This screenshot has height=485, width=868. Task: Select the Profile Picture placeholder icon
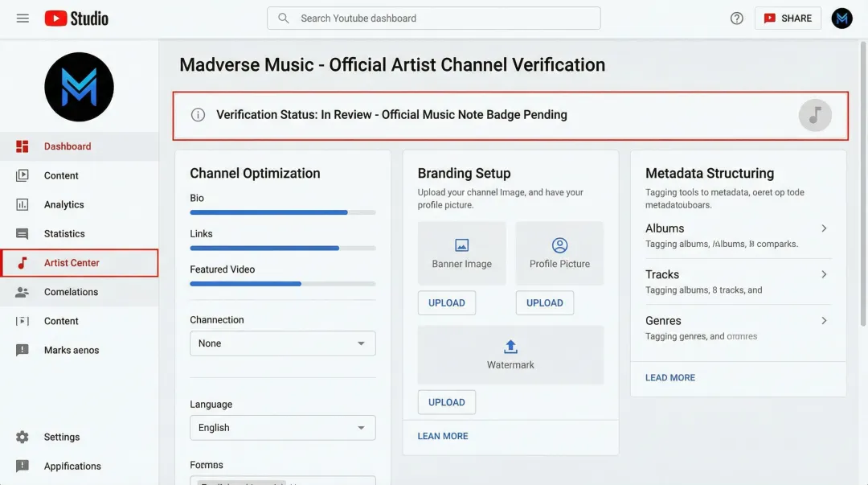559,245
